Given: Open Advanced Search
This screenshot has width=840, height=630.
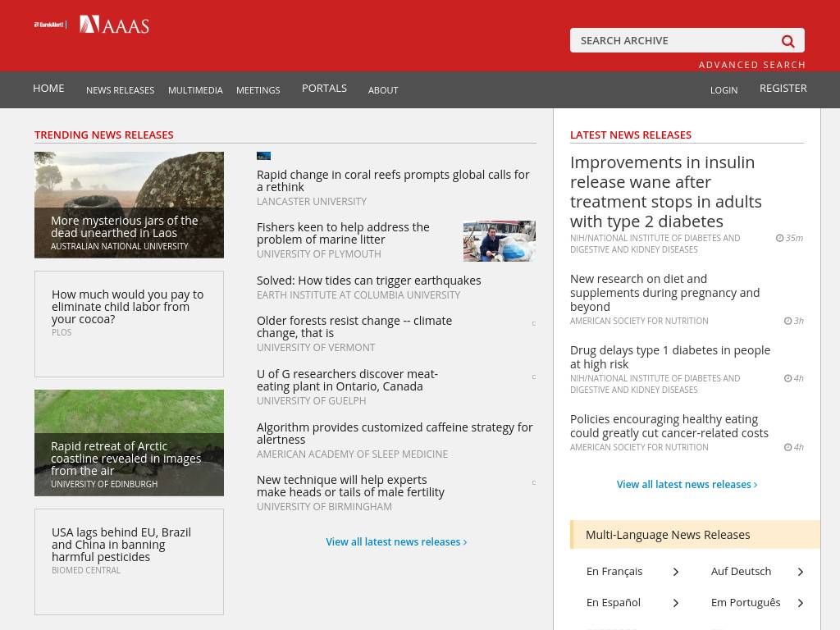Looking at the screenshot, I should [x=751, y=65].
